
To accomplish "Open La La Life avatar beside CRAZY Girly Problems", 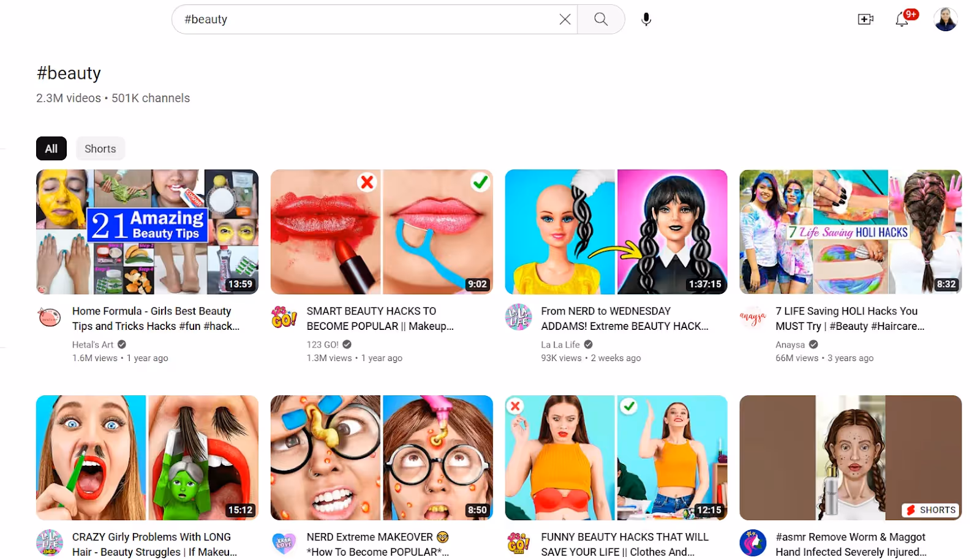I will [x=50, y=543].
